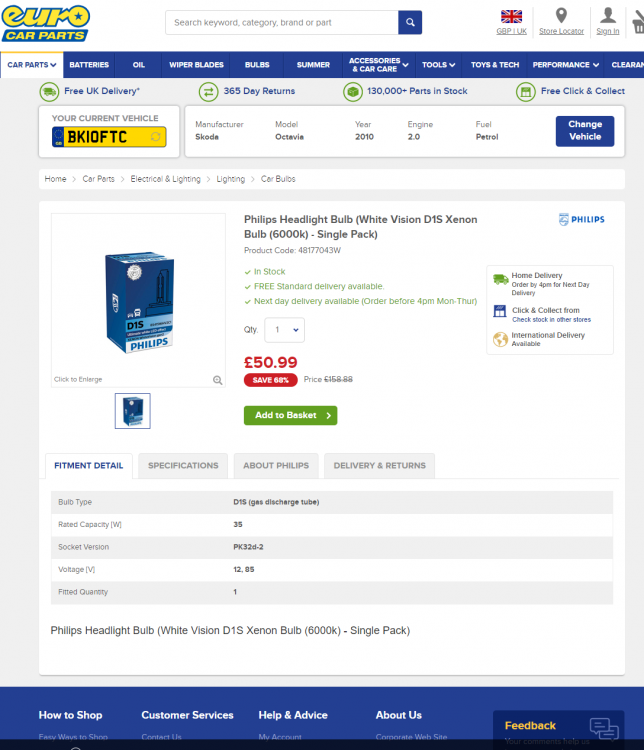Open the Batteries menu item
Screen dimensions: 644x750
click(x=89, y=65)
